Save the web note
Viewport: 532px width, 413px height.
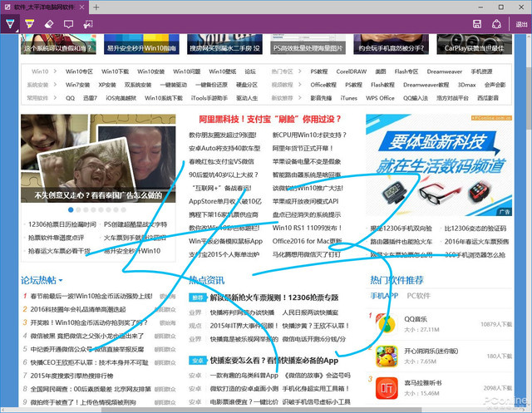click(477, 24)
